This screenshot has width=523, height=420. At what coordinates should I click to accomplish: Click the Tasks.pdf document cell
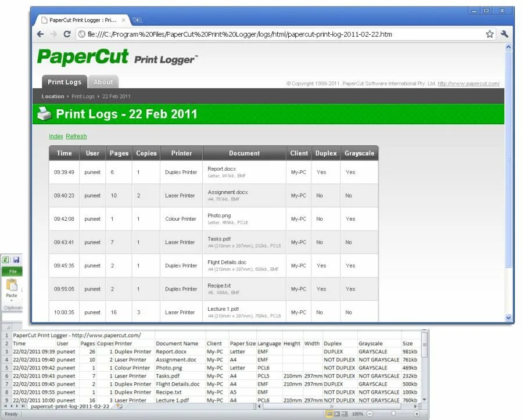(x=244, y=242)
